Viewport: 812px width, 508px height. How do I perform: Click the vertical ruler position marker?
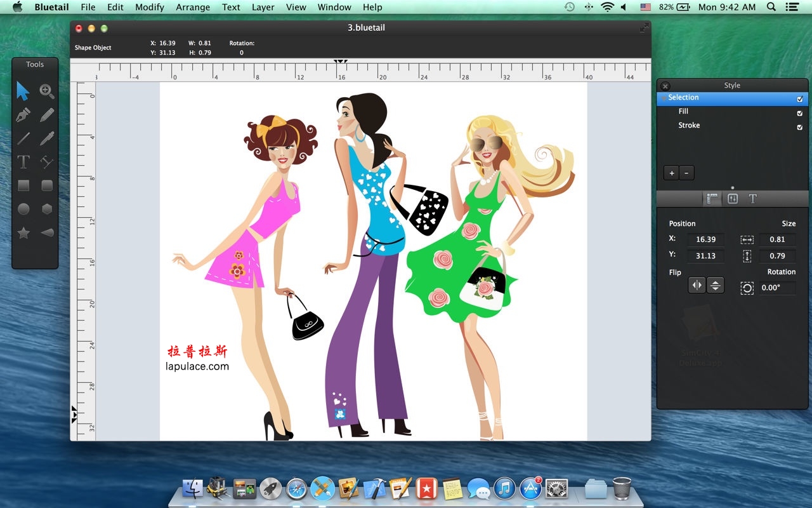[x=74, y=414]
